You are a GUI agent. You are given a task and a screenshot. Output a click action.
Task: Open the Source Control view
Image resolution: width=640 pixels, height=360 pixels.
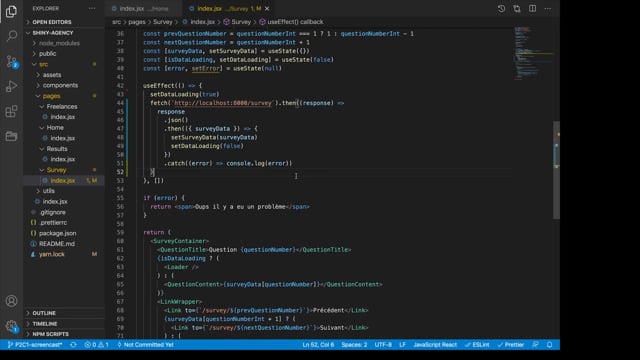tap(11, 61)
